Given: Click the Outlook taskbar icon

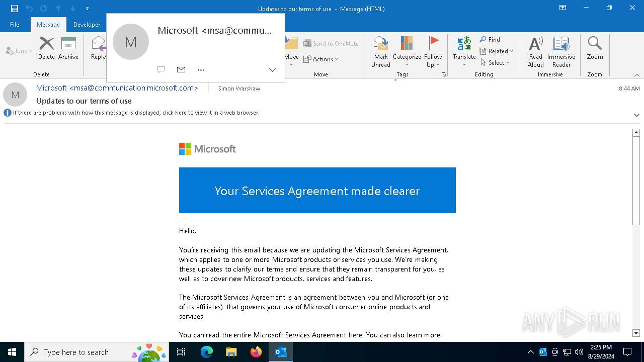Looking at the screenshot, I should pyautogui.click(x=281, y=352).
